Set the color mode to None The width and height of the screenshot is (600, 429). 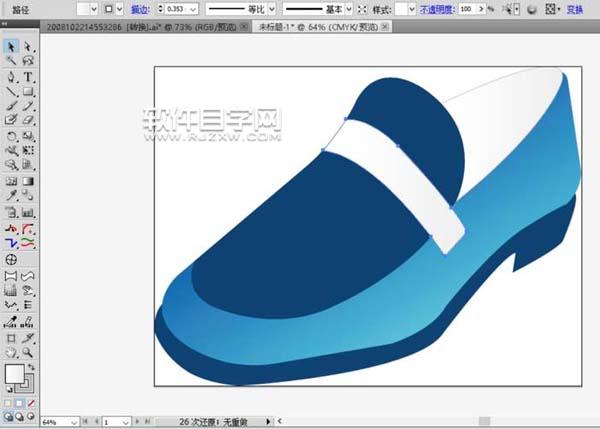click(x=31, y=402)
